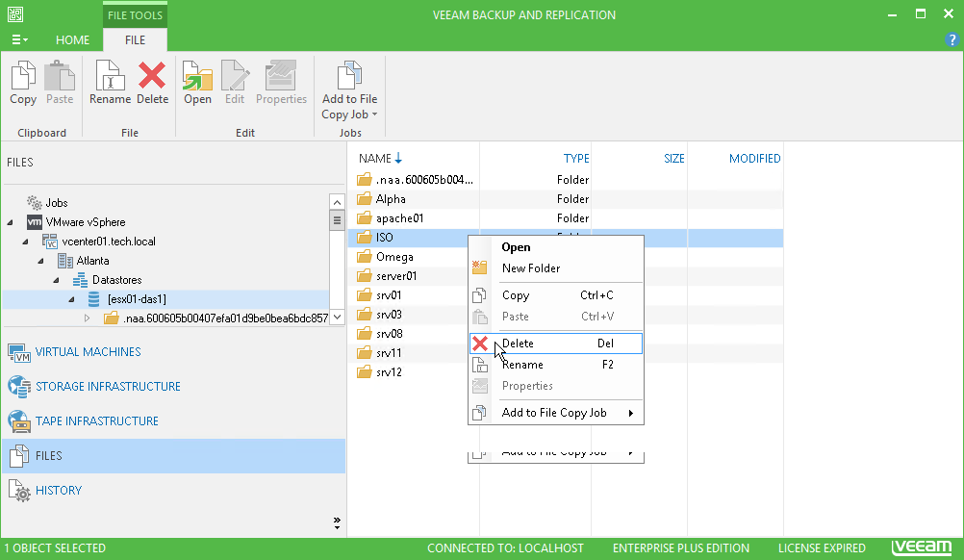Choose Properties in the context menu

point(556,386)
